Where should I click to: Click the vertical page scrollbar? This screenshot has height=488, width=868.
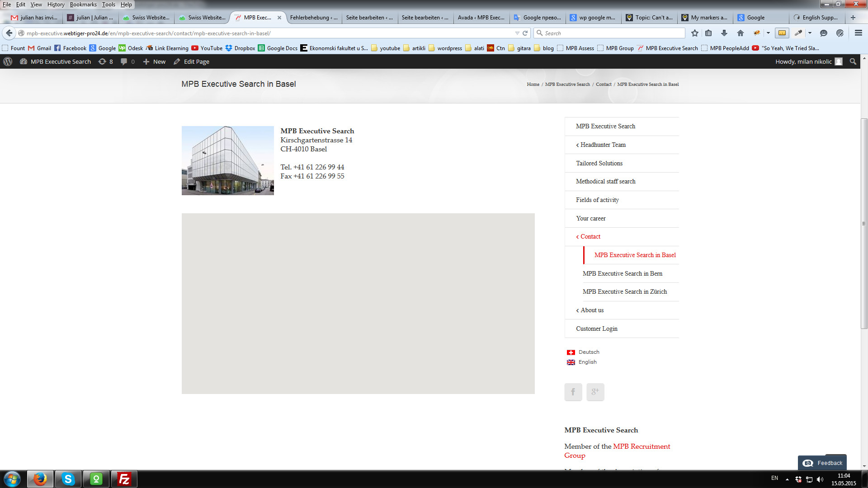(864, 224)
